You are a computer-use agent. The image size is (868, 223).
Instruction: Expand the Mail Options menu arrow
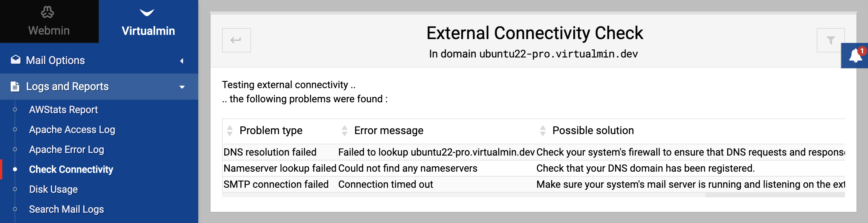pos(182,61)
